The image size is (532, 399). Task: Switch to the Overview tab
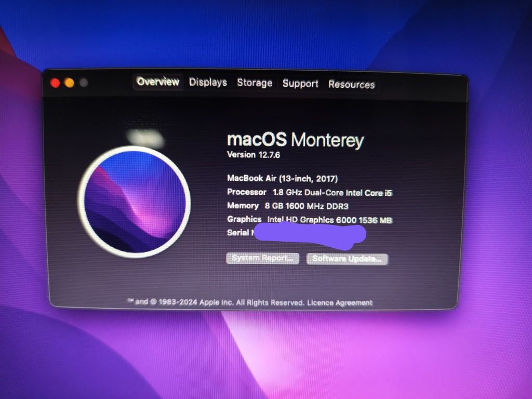pyautogui.click(x=158, y=82)
